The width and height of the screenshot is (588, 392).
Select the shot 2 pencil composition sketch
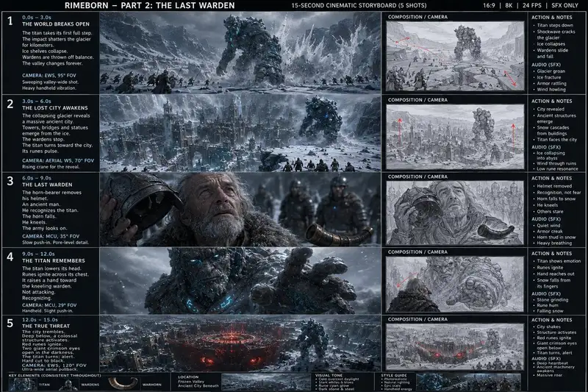tap(455, 136)
